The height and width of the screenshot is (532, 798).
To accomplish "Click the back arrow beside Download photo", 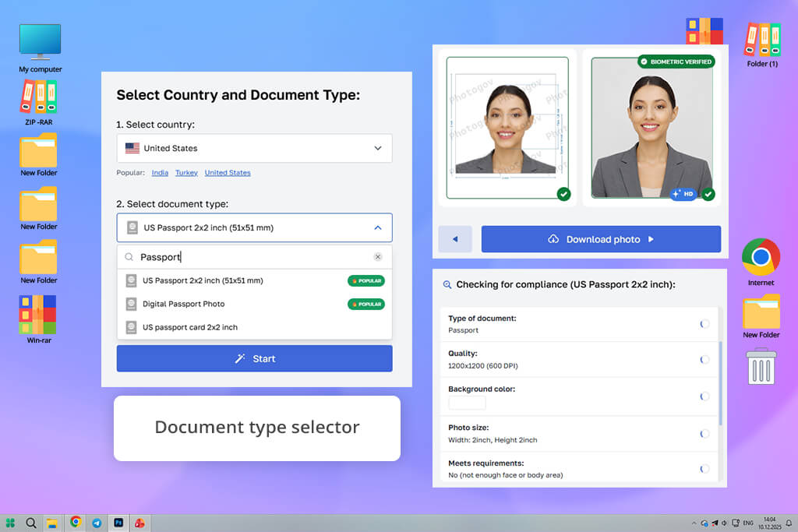I will (455, 239).
